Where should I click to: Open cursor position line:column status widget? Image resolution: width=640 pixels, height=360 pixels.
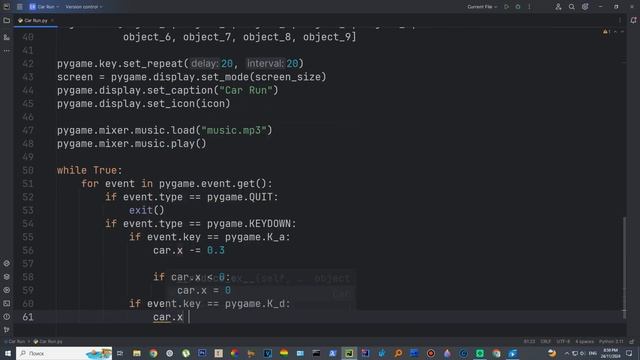coord(529,341)
